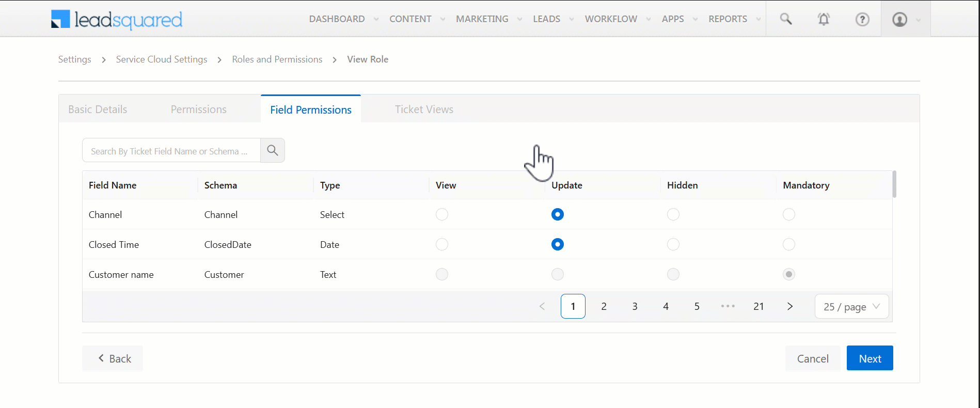Select Mandatory permission for Channel
980x408 pixels.
(x=789, y=214)
